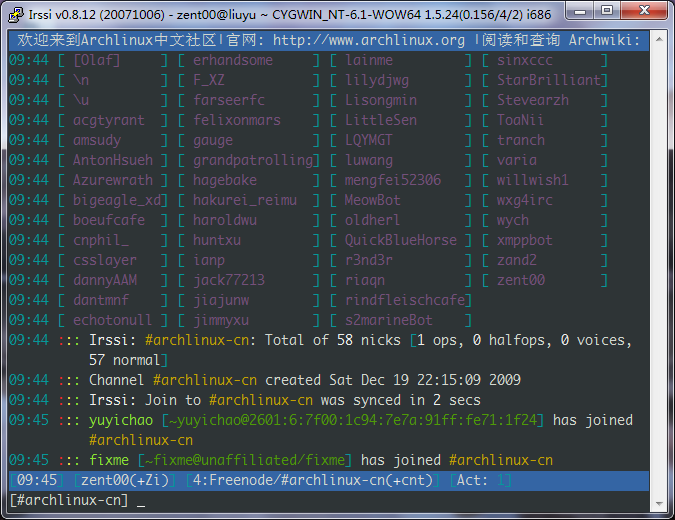Focus the [#archlinux-cn] input prompt

point(70,500)
